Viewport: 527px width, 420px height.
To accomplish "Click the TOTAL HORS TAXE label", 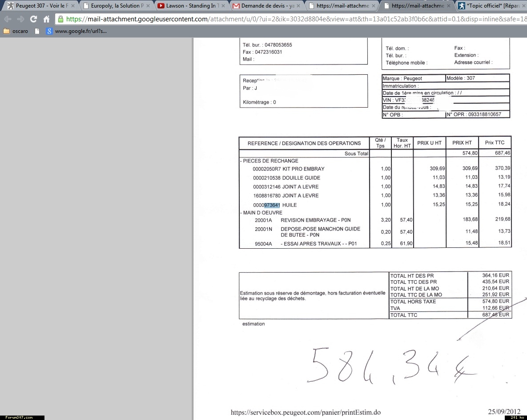I will [x=413, y=302].
